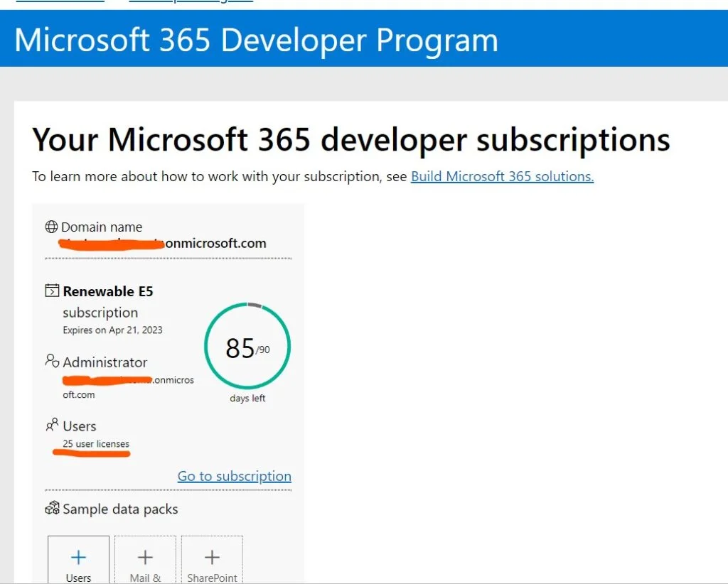
Task: Click the Administrator label text
Action: point(105,362)
